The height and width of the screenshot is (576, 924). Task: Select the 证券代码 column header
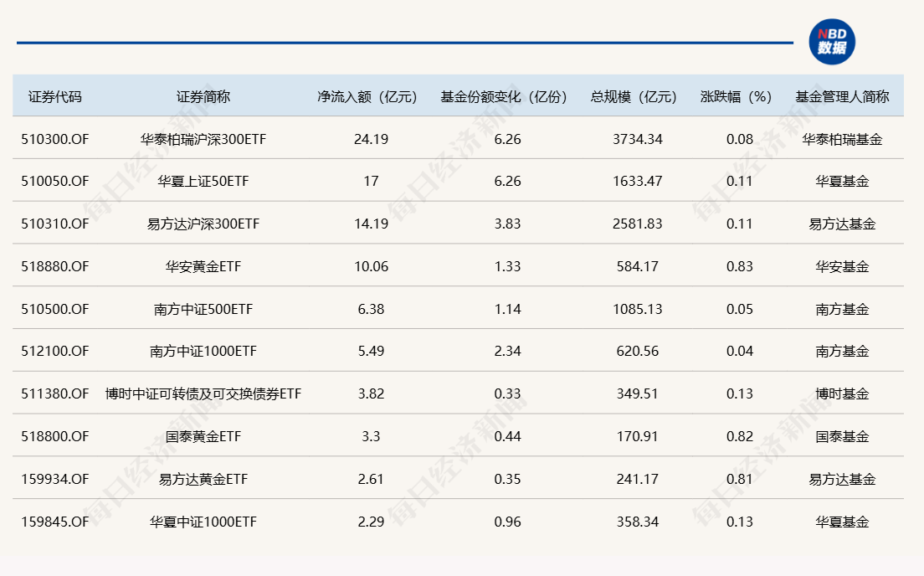coord(55,96)
